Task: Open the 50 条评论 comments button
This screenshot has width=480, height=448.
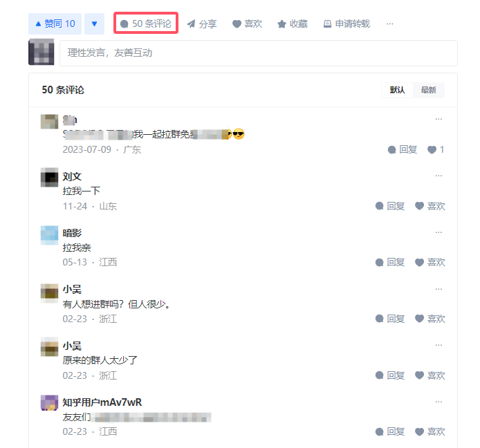Action: click(x=146, y=24)
